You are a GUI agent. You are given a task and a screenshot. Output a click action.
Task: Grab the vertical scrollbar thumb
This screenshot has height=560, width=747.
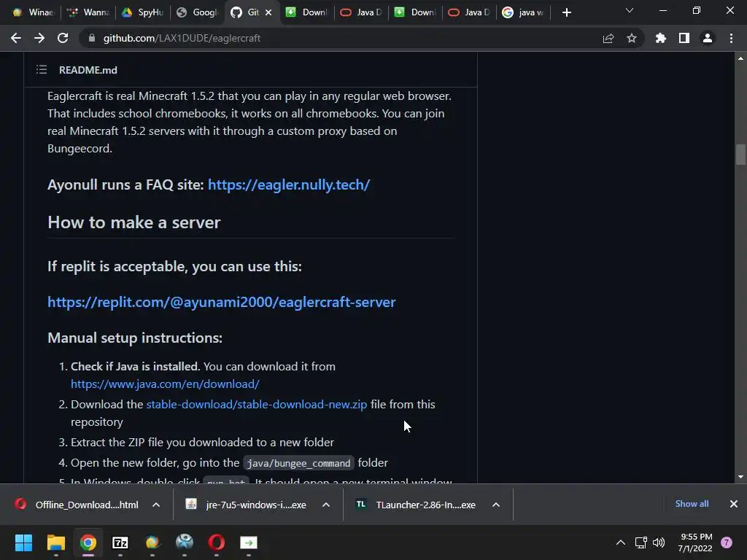pyautogui.click(x=740, y=155)
